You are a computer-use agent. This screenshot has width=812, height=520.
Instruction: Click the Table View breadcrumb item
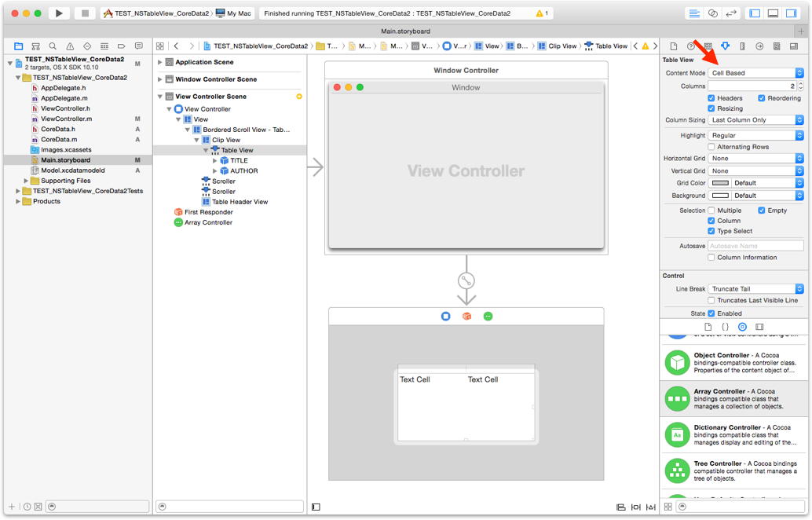606,46
